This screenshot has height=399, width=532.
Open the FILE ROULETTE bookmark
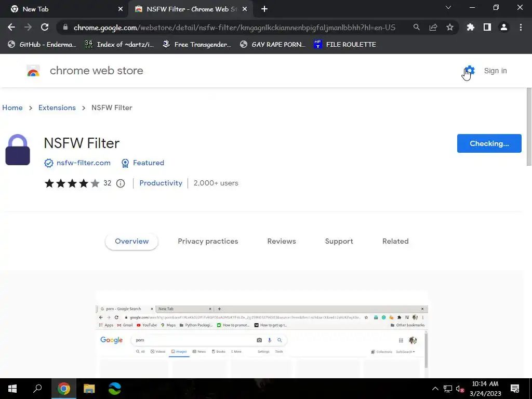point(345,45)
